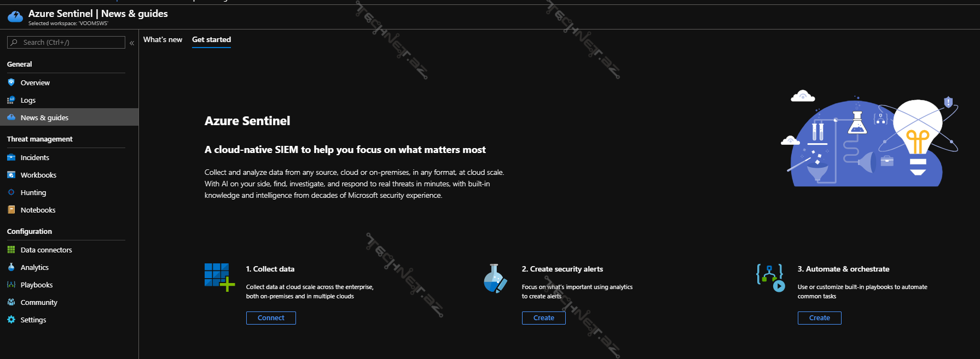Click the Workbooks icon
This screenshot has width=980, height=359.
(x=11, y=175)
